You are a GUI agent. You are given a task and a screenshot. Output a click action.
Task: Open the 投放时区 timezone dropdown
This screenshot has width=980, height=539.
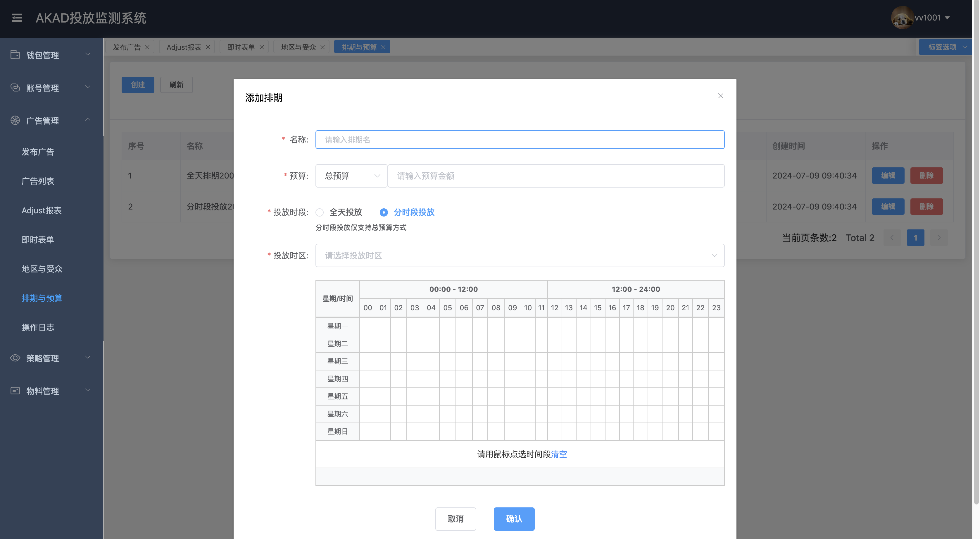point(519,255)
